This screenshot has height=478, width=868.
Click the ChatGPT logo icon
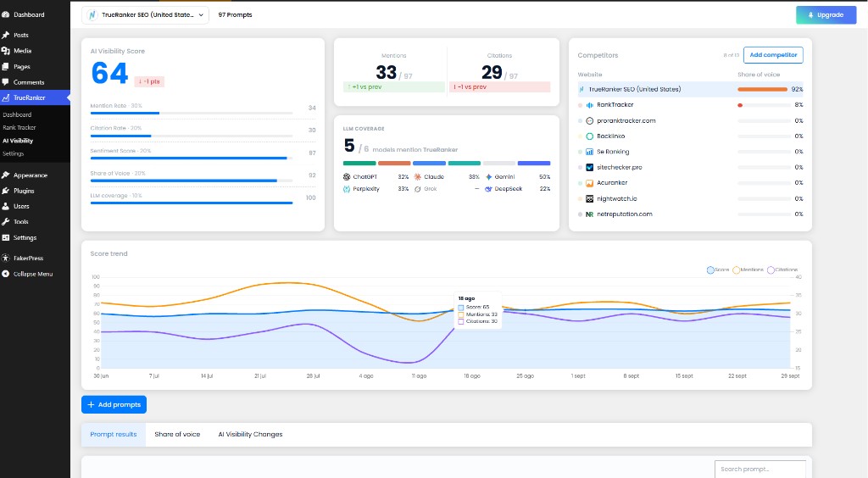pyautogui.click(x=347, y=177)
